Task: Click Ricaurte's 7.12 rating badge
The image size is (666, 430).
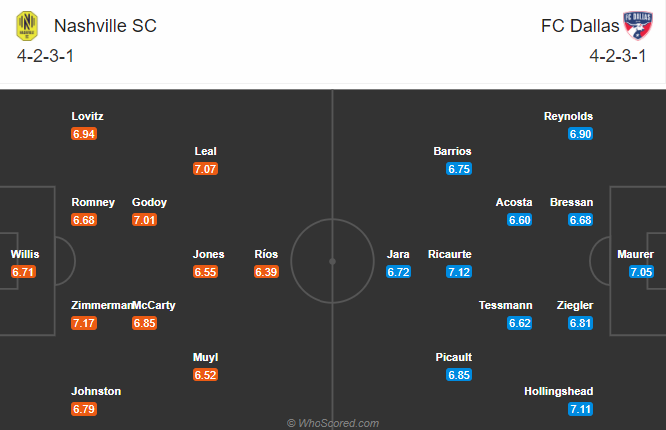Action: 459,272
